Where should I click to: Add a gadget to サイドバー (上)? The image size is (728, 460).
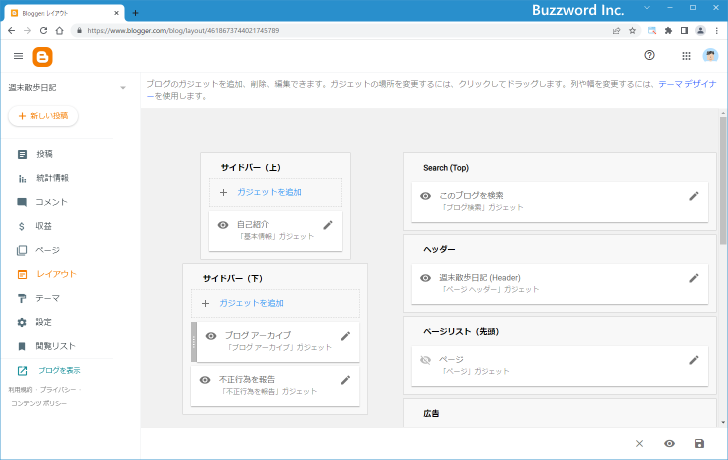[275, 192]
